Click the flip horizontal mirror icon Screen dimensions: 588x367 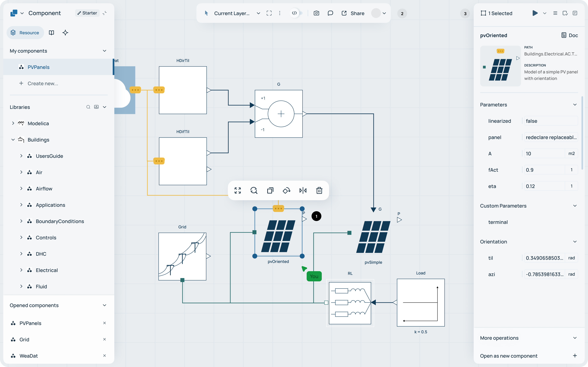303,191
